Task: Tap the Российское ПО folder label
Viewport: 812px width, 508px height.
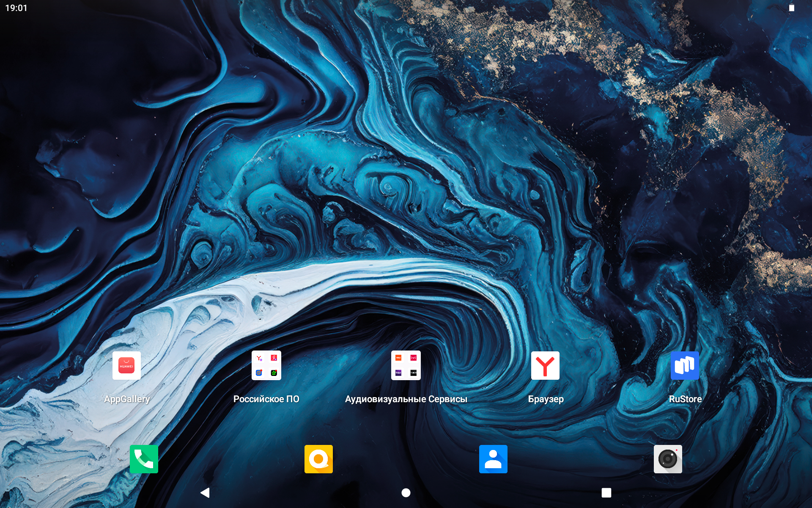Action: point(266,399)
